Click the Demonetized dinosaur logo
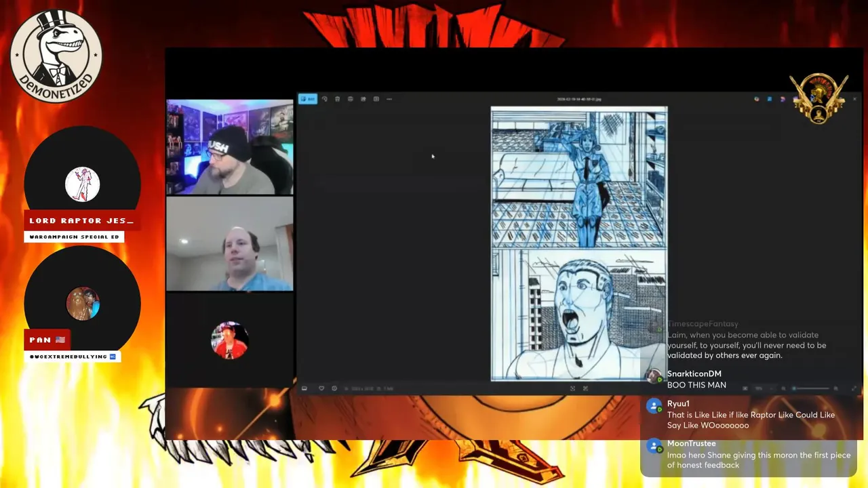 coord(56,56)
